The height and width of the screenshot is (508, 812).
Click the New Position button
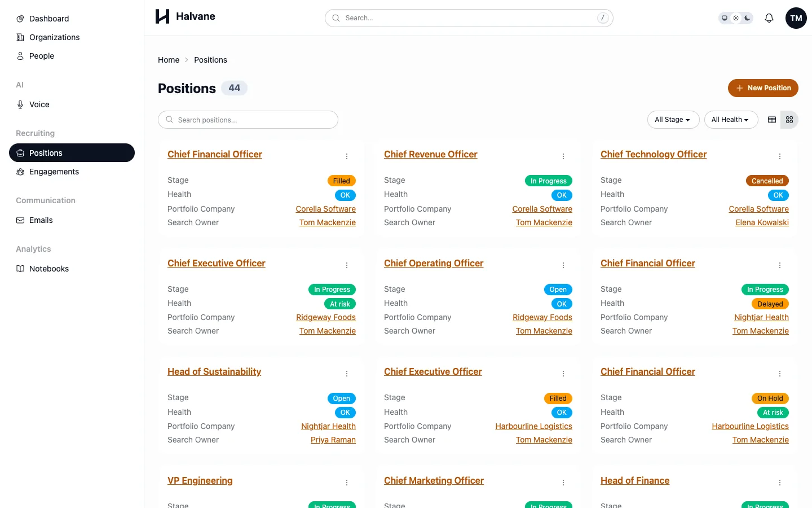[x=763, y=88]
